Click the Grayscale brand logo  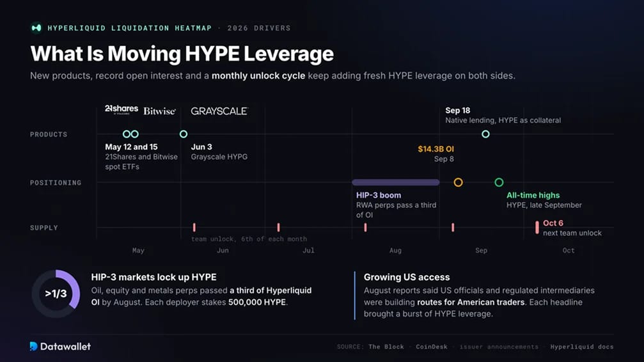click(219, 111)
